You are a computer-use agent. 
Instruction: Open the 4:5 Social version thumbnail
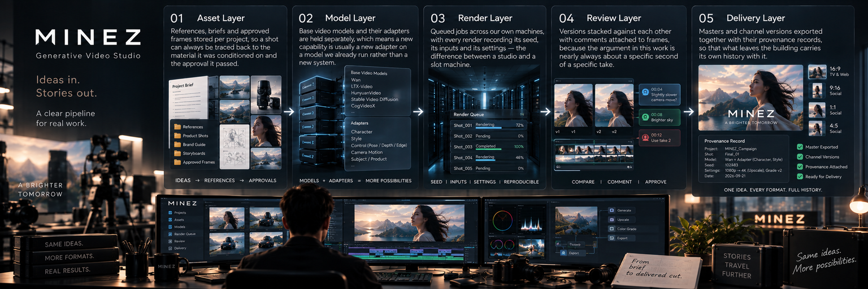click(817, 129)
